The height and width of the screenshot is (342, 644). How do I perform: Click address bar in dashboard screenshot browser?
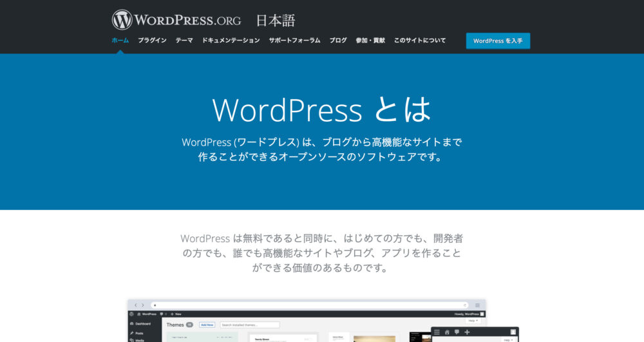pos(310,305)
